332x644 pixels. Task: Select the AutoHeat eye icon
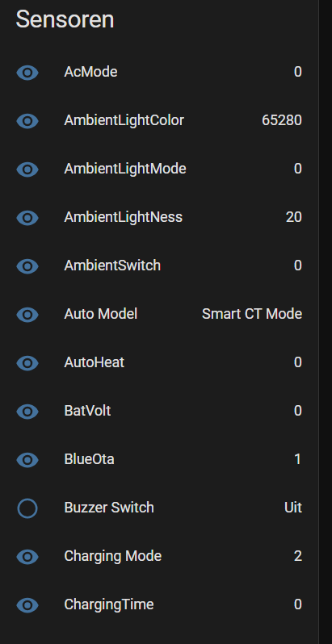tap(27, 363)
